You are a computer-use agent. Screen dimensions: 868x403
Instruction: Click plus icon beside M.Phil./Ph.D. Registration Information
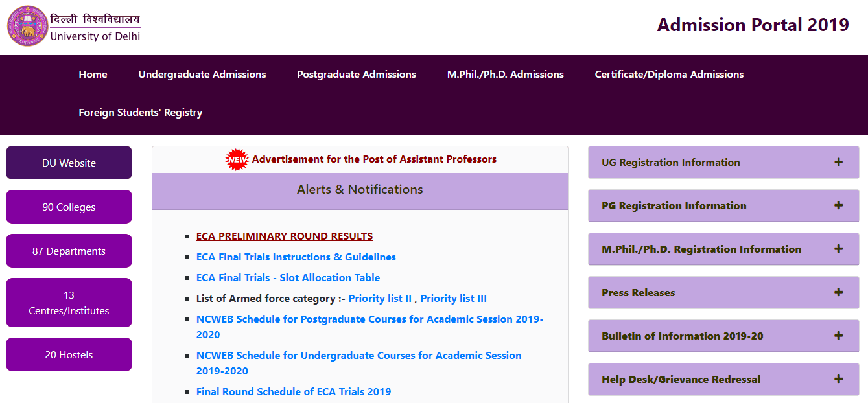point(838,249)
